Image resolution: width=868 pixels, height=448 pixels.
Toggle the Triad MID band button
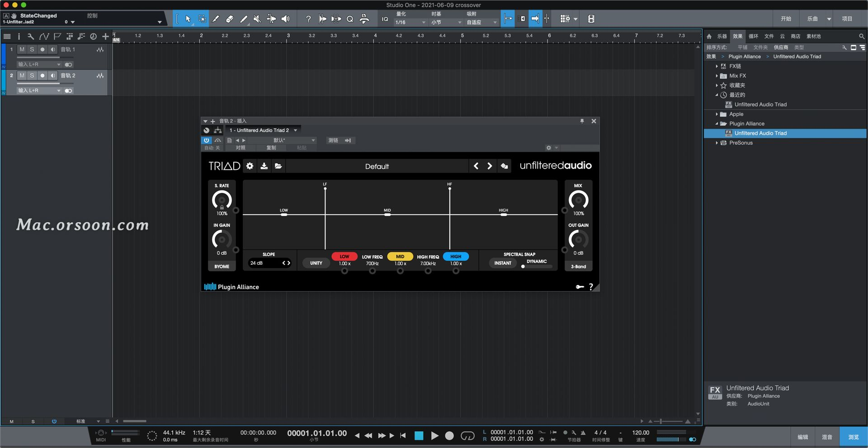[x=400, y=256]
